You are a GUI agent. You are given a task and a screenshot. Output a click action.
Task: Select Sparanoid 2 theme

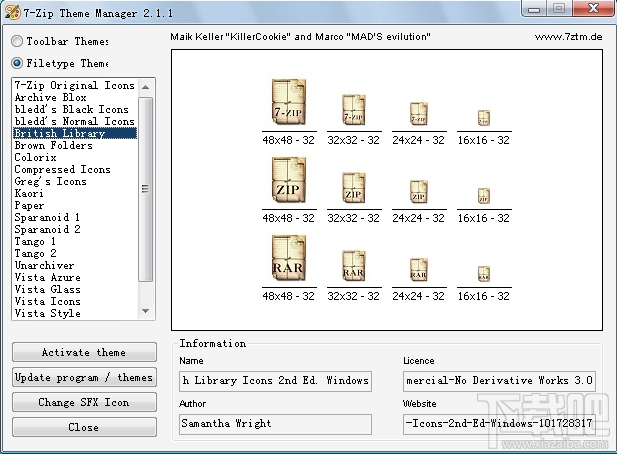pos(75,229)
